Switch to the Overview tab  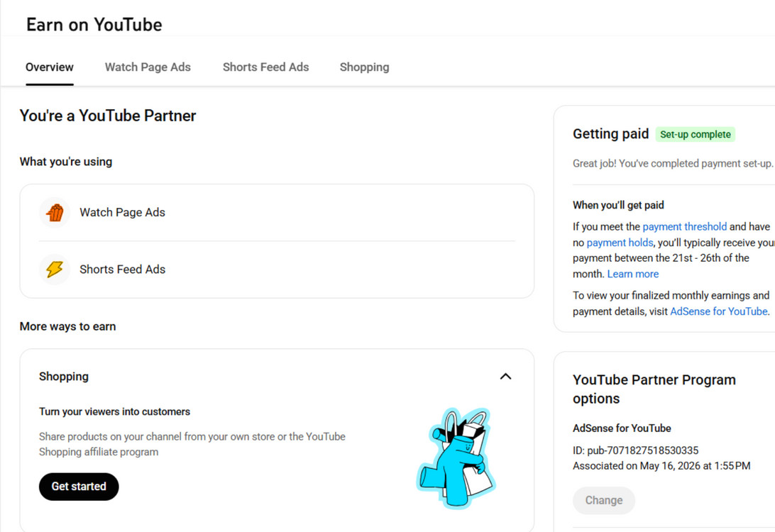(50, 67)
